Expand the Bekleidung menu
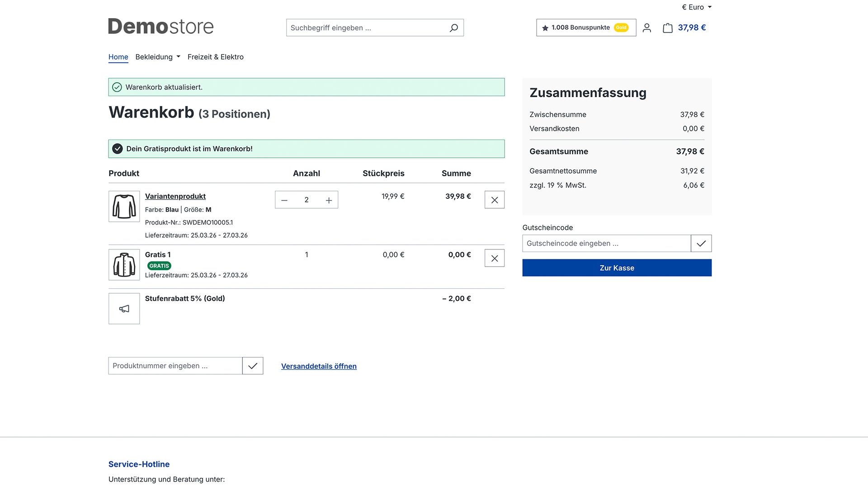 (x=158, y=57)
